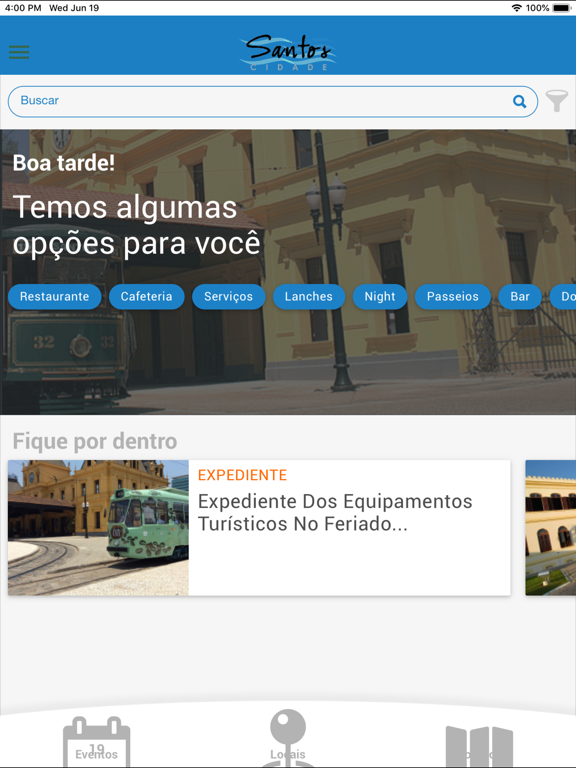Image resolution: width=576 pixels, height=768 pixels.
Task: Select the Restaurante category chip
Action: tap(54, 296)
